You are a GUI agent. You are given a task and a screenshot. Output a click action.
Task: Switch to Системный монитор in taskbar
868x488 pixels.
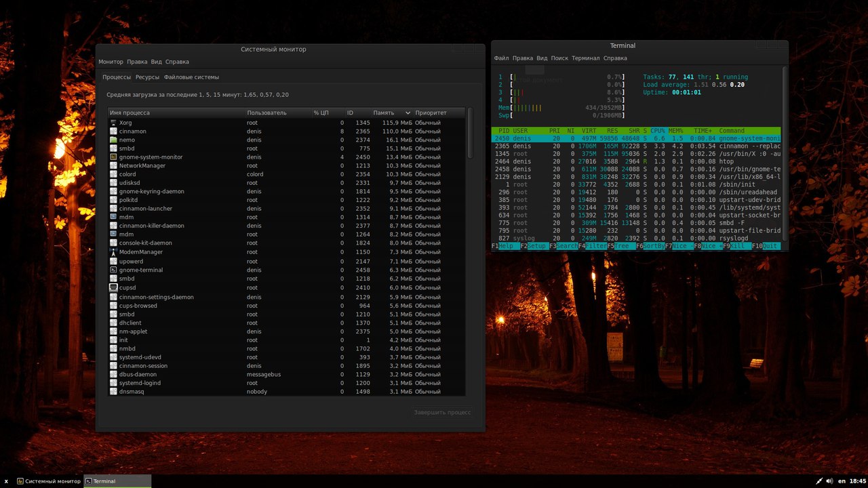49,481
